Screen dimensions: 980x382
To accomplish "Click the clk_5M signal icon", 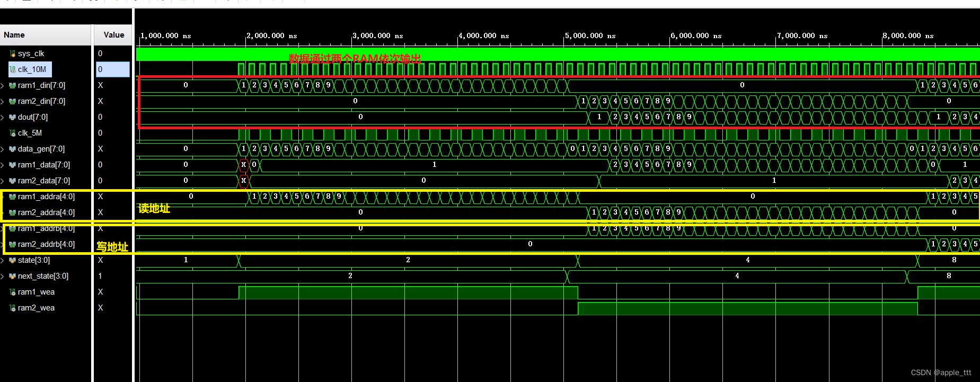I will click(x=13, y=133).
